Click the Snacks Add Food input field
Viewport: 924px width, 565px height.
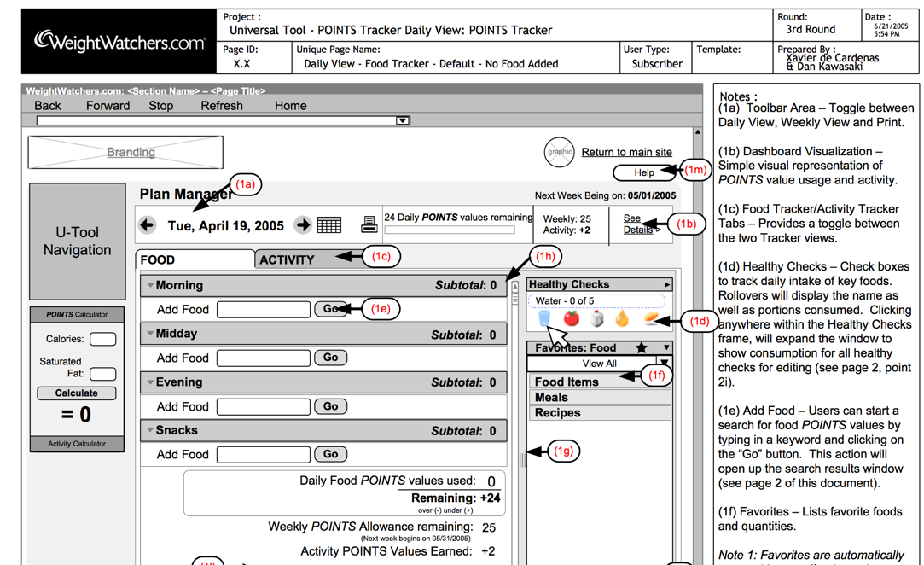pos(264,455)
